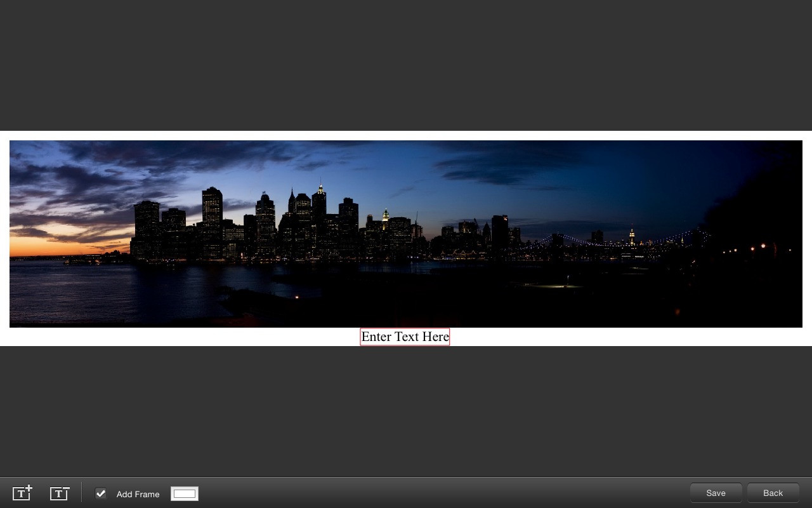This screenshot has width=812, height=508.
Task: Click the city skyline panorama photo
Action: [x=406, y=234]
